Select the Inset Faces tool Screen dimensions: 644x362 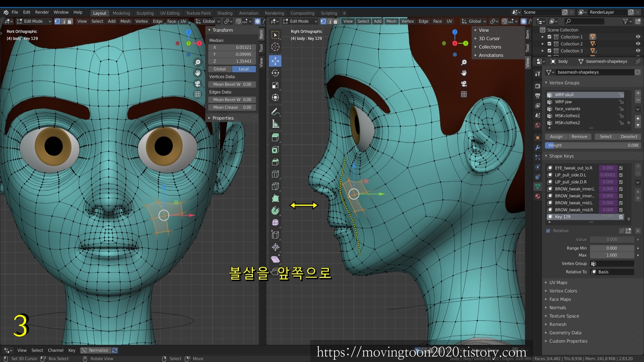275,150
